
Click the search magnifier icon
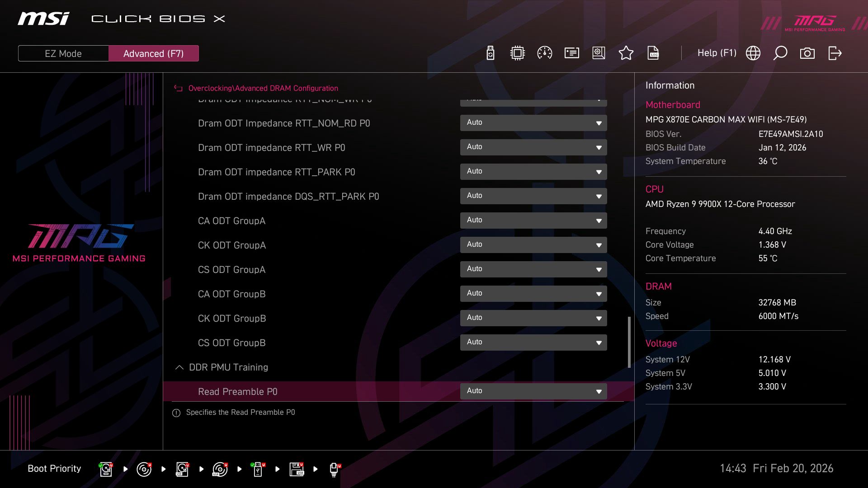click(x=780, y=53)
